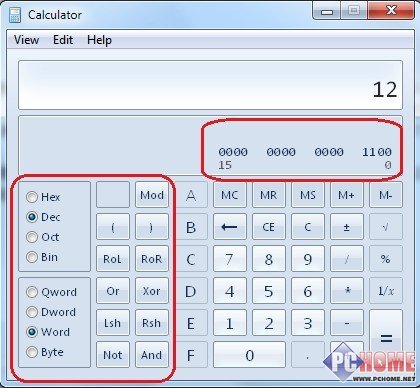The image size is (420, 388).
Task: Add to memory with M+
Action: click(x=347, y=195)
